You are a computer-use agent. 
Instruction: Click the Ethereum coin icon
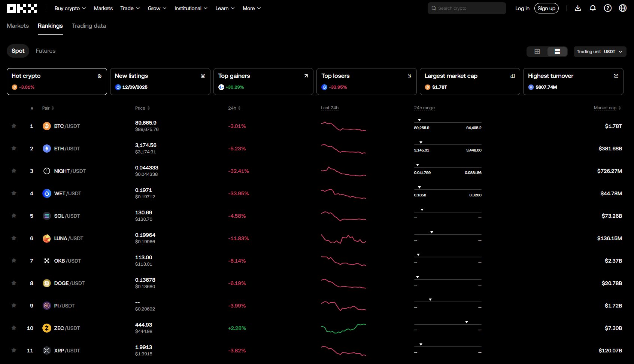(x=47, y=149)
